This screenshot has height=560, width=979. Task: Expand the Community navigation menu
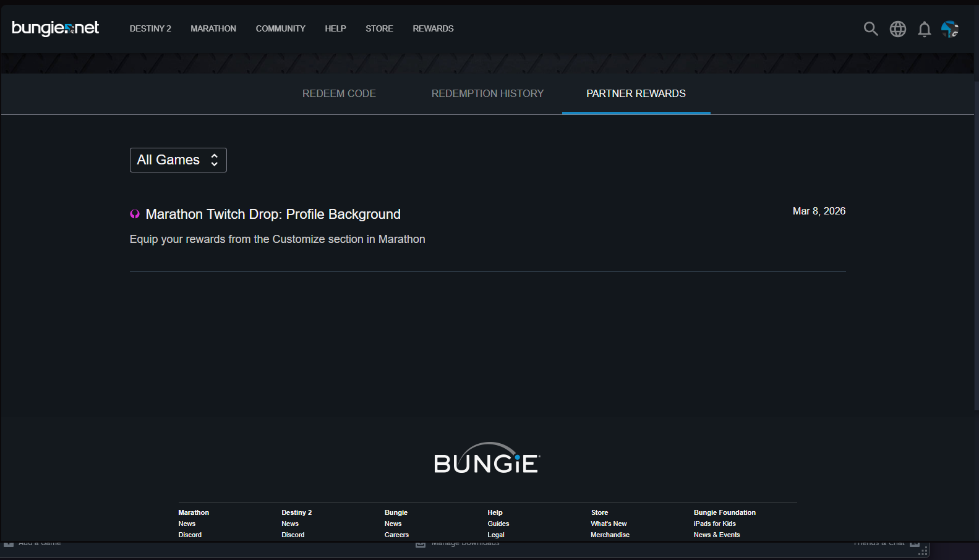(280, 28)
